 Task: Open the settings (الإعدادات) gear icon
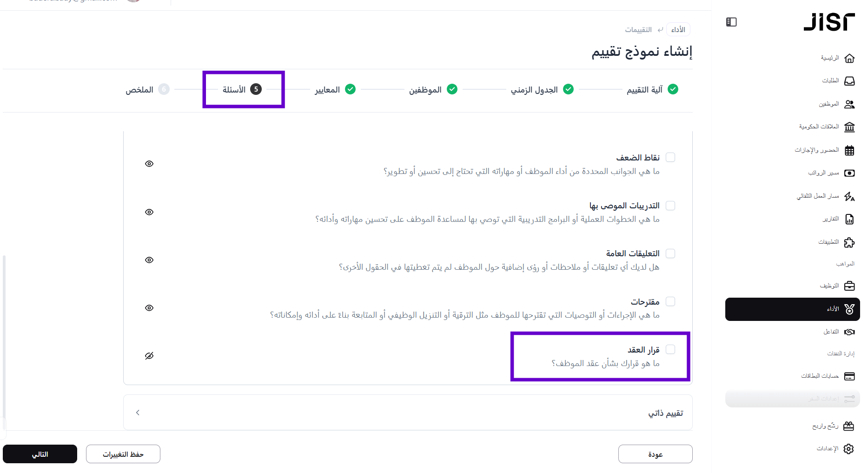[849, 449]
